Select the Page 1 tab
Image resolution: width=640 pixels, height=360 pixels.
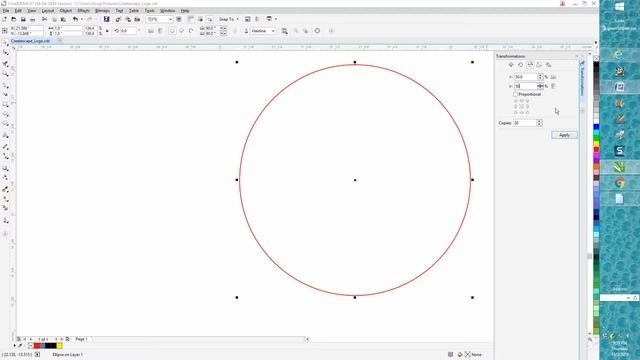pyautogui.click(x=81, y=339)
